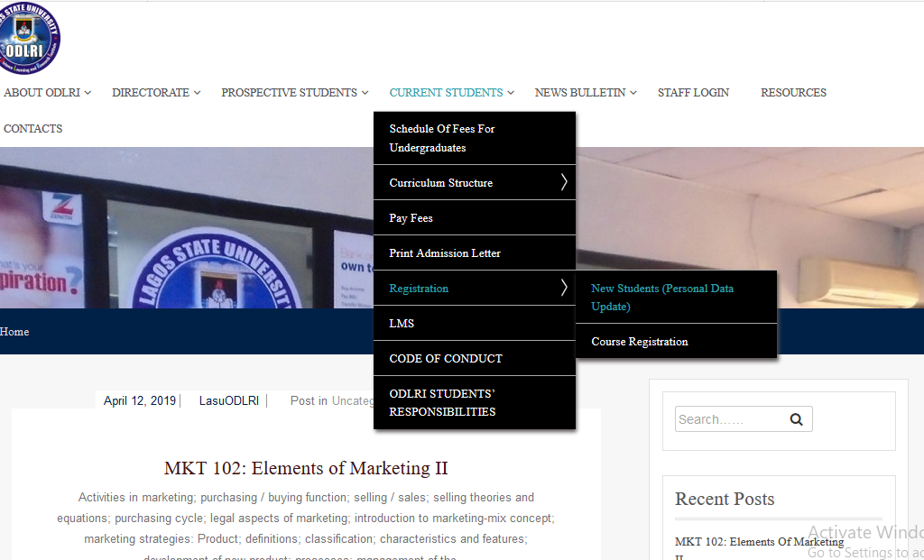
Task: Open the LasuODLRI author link
Action: 229,401
